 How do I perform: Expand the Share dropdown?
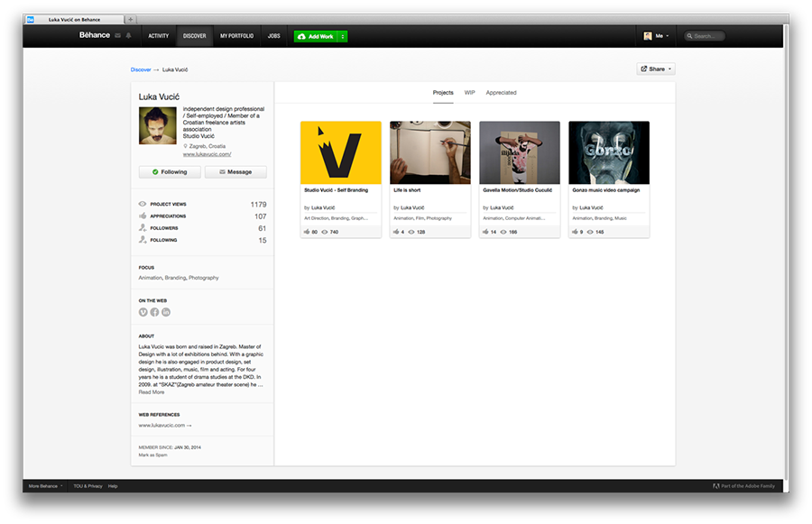(x=656, y=69)
